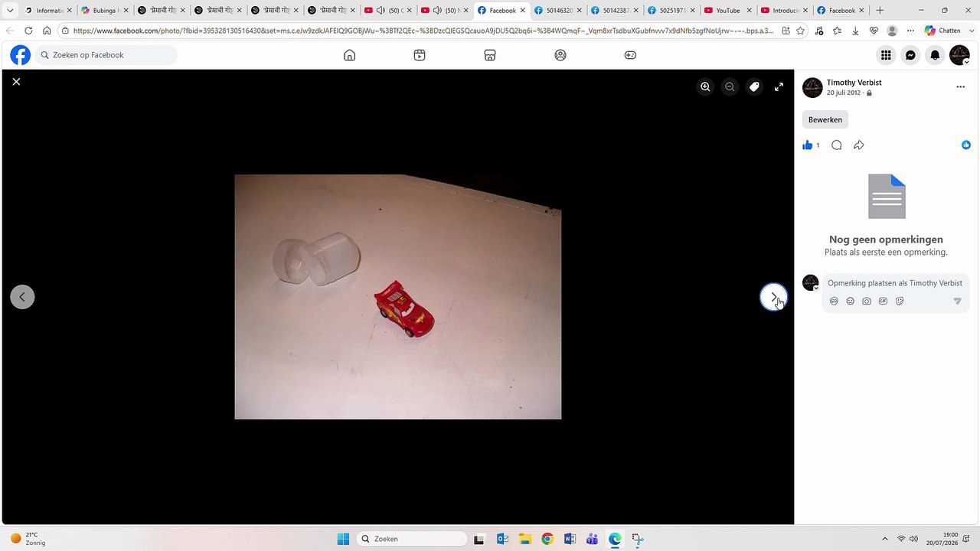Go to the browser home page
The image size is (980, 551).
point(47,31)
